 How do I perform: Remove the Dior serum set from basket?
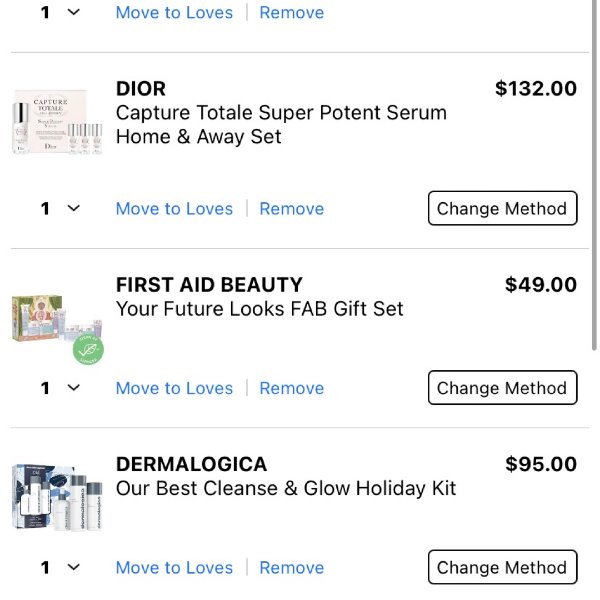(292, 209)
